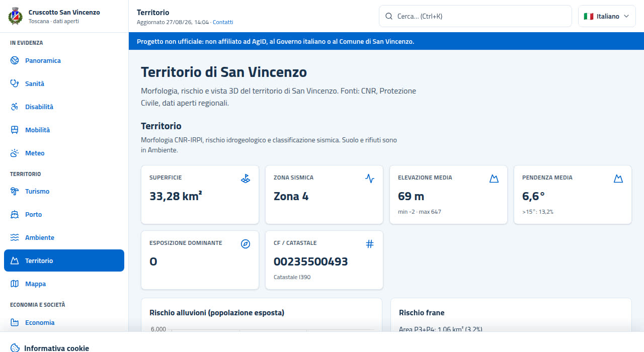Click the Elevazione media mountain icon

coord(494,179)
